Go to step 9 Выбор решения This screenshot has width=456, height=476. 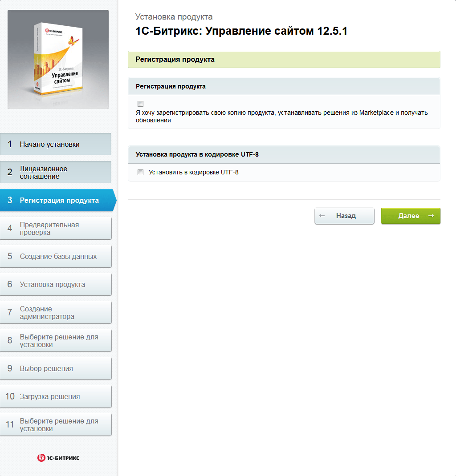pos(56,368)
